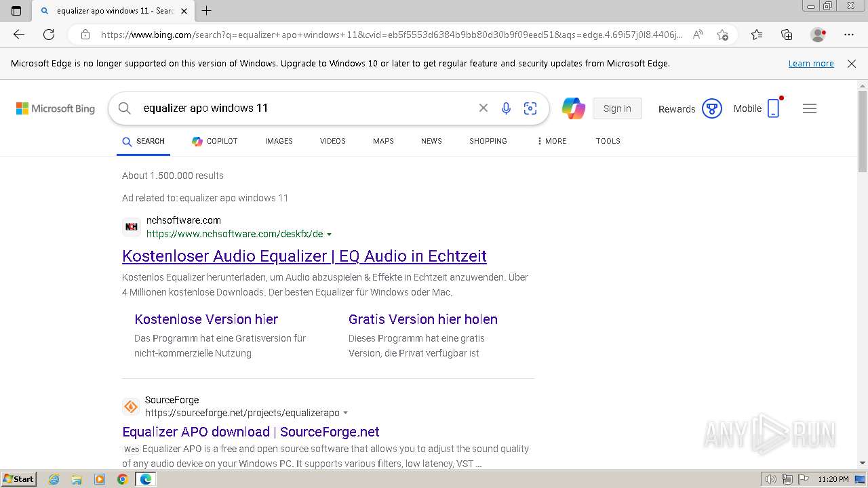This screenshot has height=488, width=868.
Task: Switch to the COPILOT tab
Action: (215, 141)
